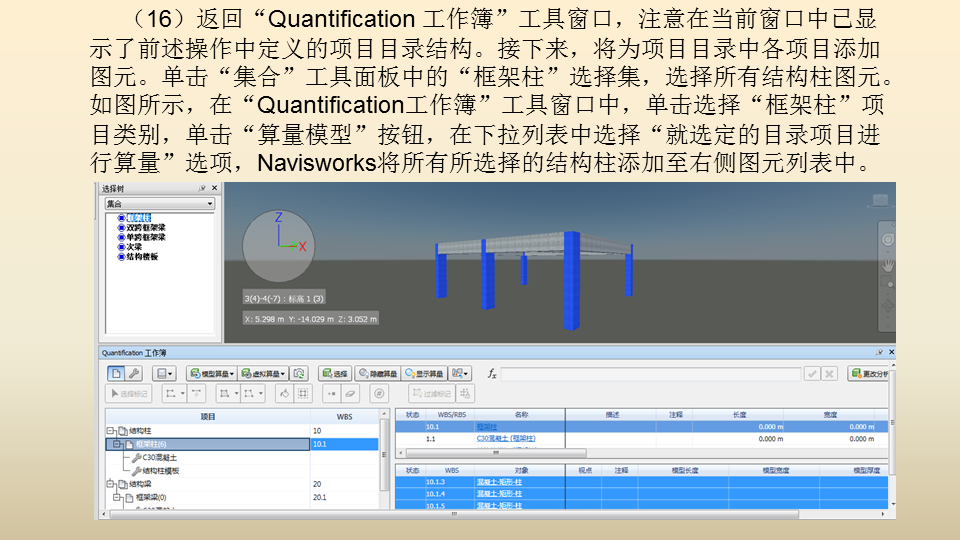This screenshot has height=540, width=960.
Task: Open the 模型算量 dropdown button
Action: [x=212, y=373]
